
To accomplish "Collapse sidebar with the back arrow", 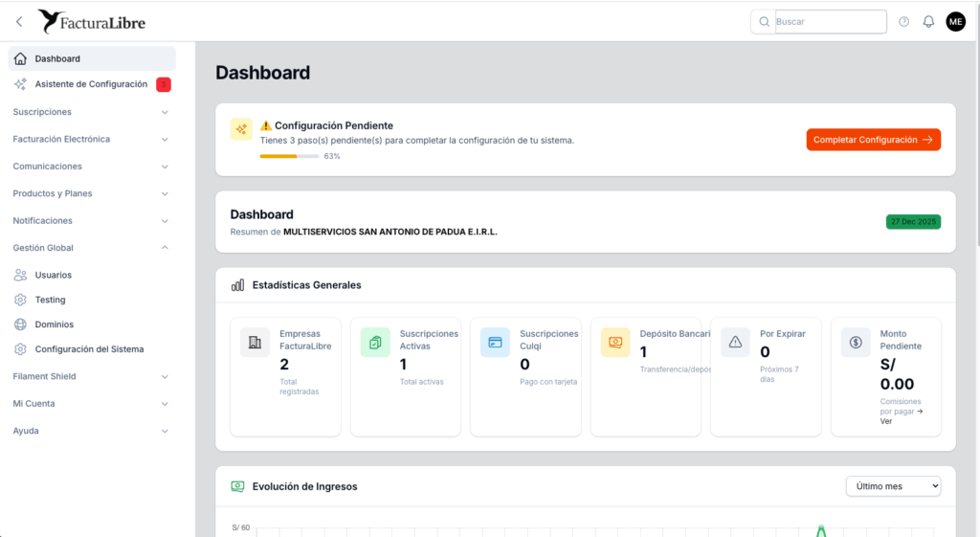I will click(x=19, y=21).
